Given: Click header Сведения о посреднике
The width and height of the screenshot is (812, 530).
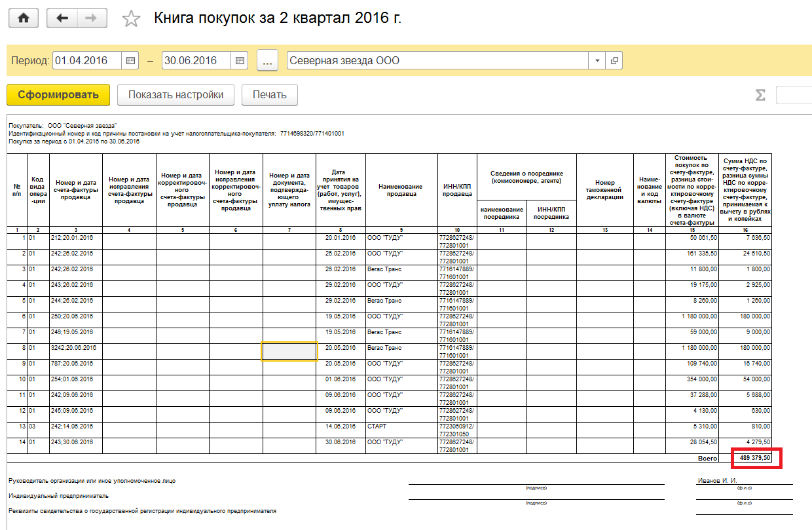Looking at the screenshot, I should tap(526, 177).
